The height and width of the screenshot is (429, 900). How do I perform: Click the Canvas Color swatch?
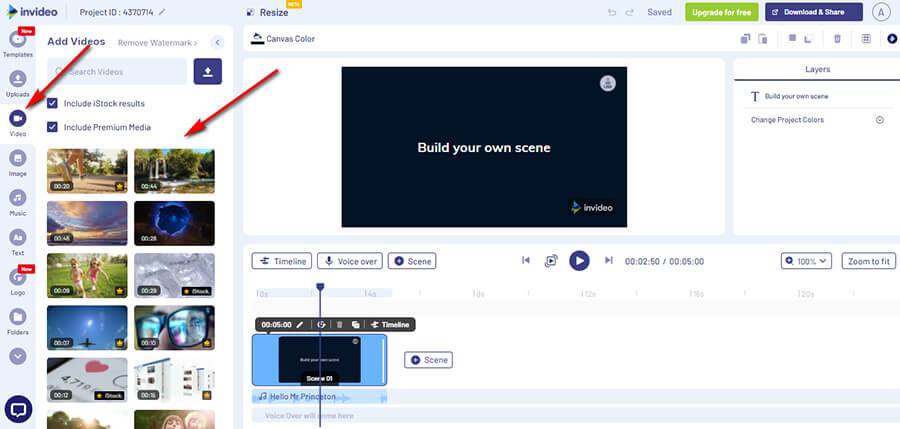(258, 39)
